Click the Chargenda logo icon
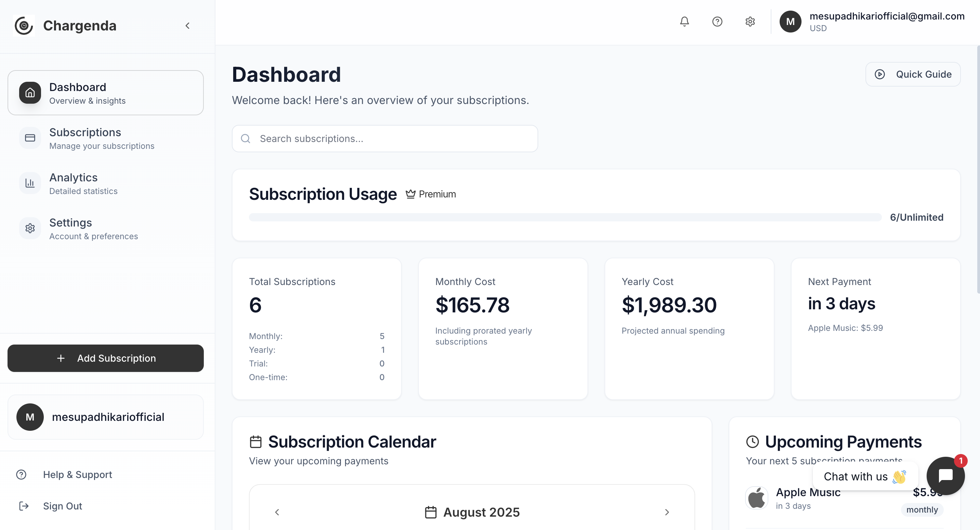This screenshot has width=980, height=530. pos(24,26)
